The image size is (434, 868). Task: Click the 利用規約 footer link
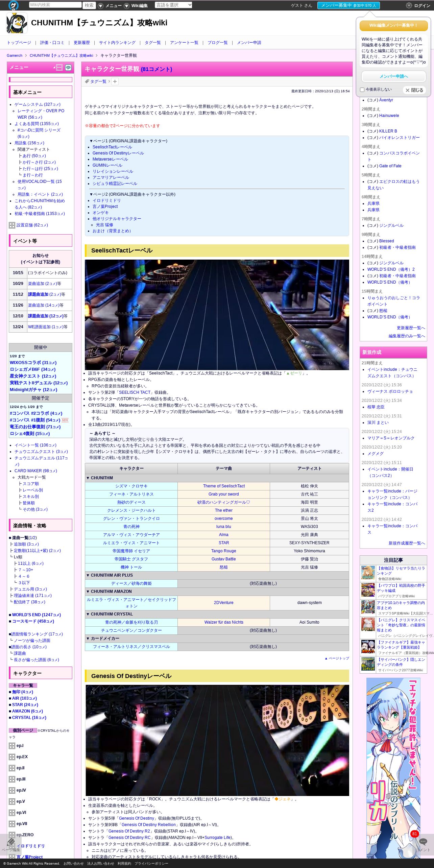(124, 863)
